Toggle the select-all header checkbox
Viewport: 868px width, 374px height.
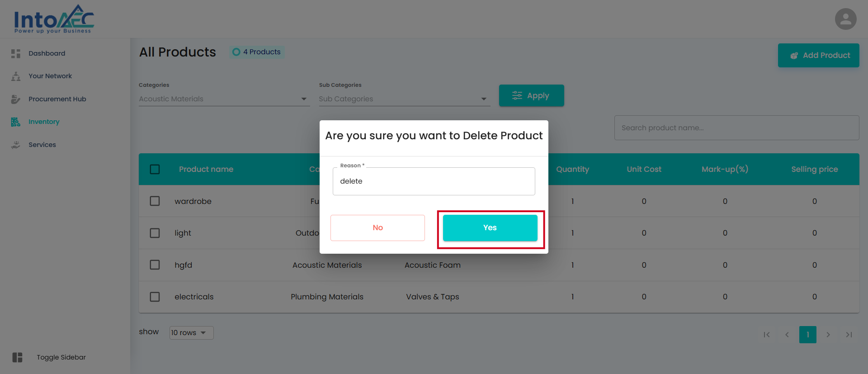click(155, 169)
